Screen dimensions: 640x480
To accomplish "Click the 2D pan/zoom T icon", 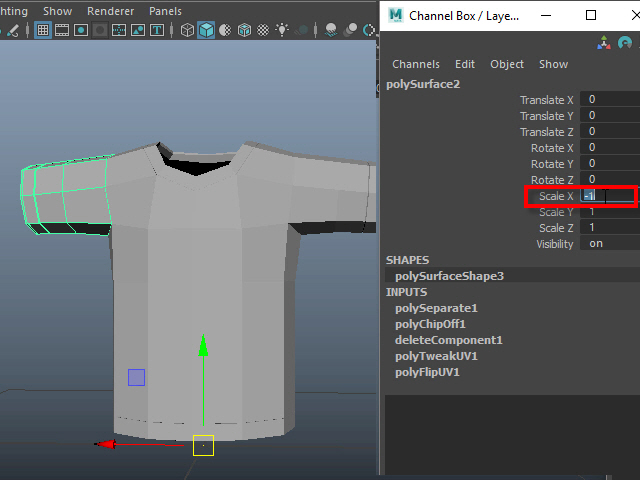I will click(158, 30).
